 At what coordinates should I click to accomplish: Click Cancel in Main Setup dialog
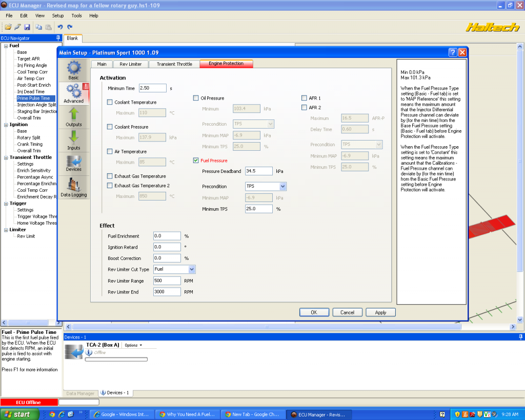click(347, 312)
